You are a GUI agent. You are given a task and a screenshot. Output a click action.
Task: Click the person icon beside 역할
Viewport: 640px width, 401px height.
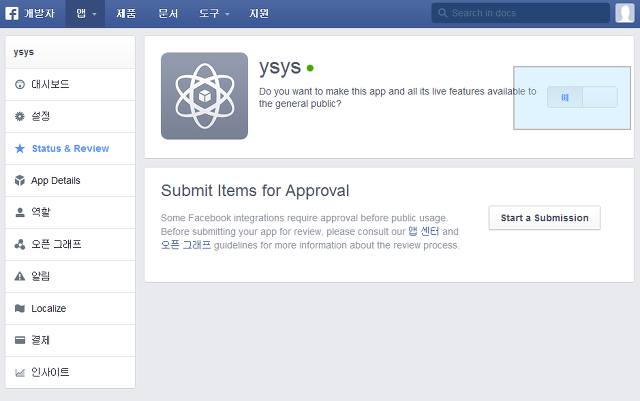(20, 212)
